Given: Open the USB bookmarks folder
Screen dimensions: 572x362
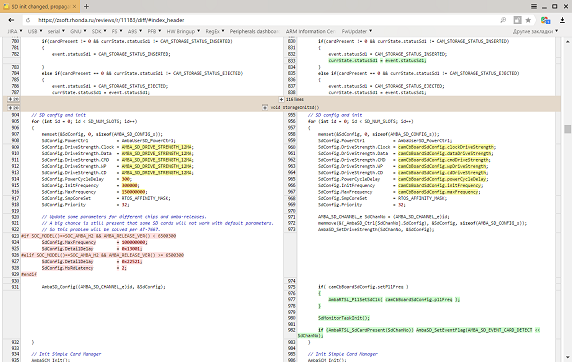Looking at the screenshot, I should point(35,31).
